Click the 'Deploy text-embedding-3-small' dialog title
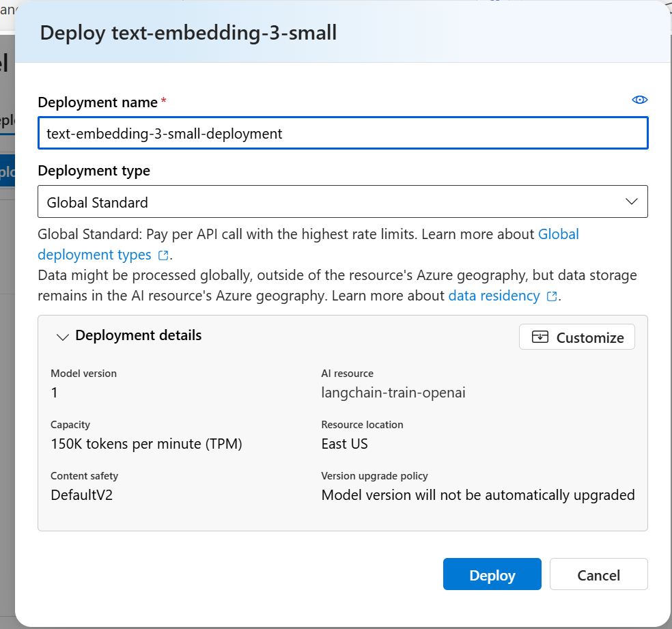The image size is (672, 629). (x=188, y=33)
